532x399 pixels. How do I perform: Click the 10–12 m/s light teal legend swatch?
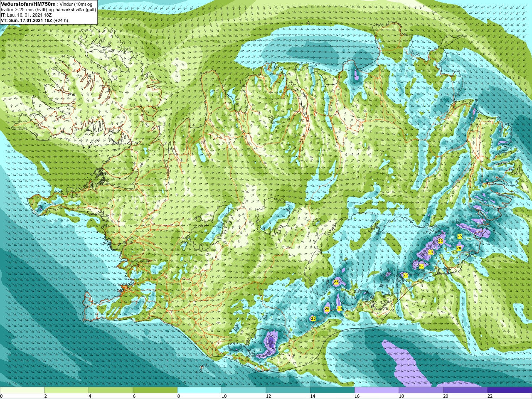coord(244,390)
